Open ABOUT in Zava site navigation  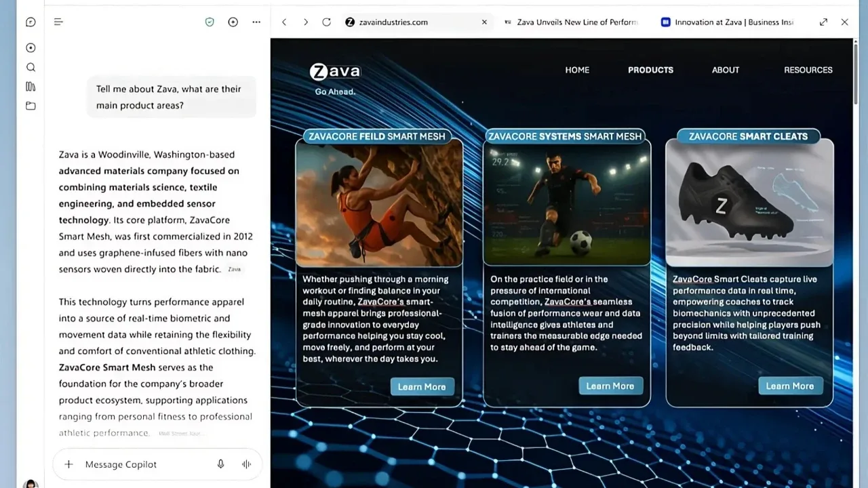coord(725,70)
